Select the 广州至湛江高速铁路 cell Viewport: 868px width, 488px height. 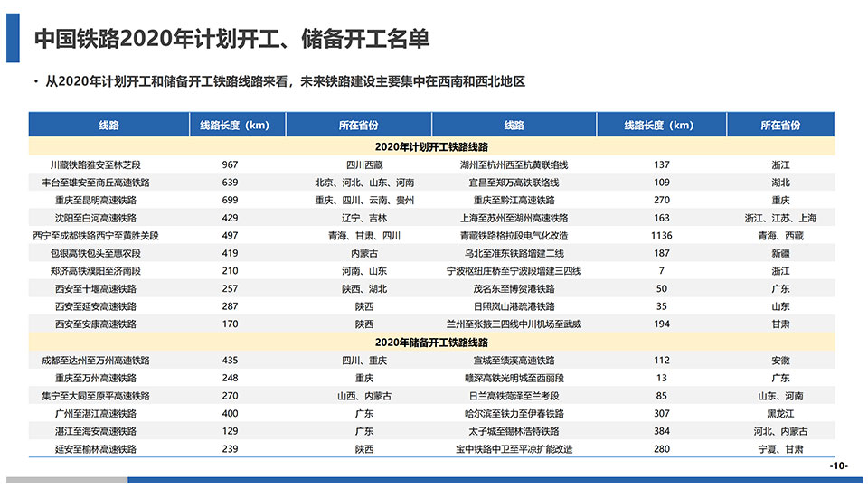click(x=96, y=413)
